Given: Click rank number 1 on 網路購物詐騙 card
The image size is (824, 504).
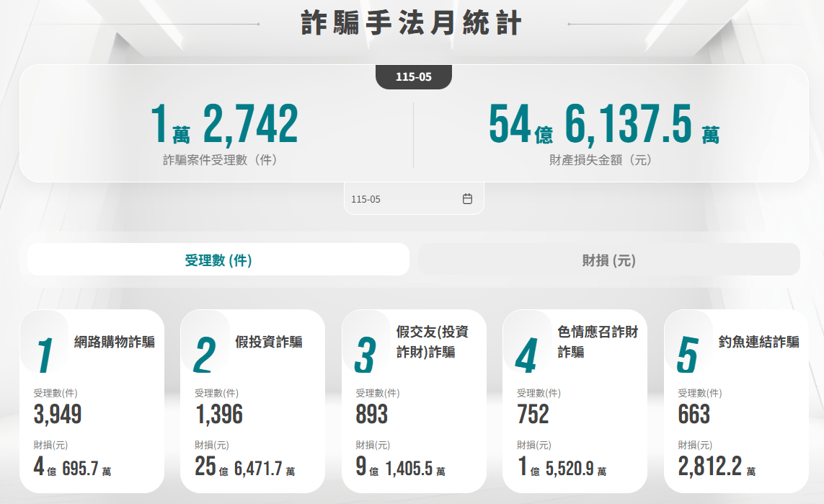Looking at the screenshot, I should point(45,355).
